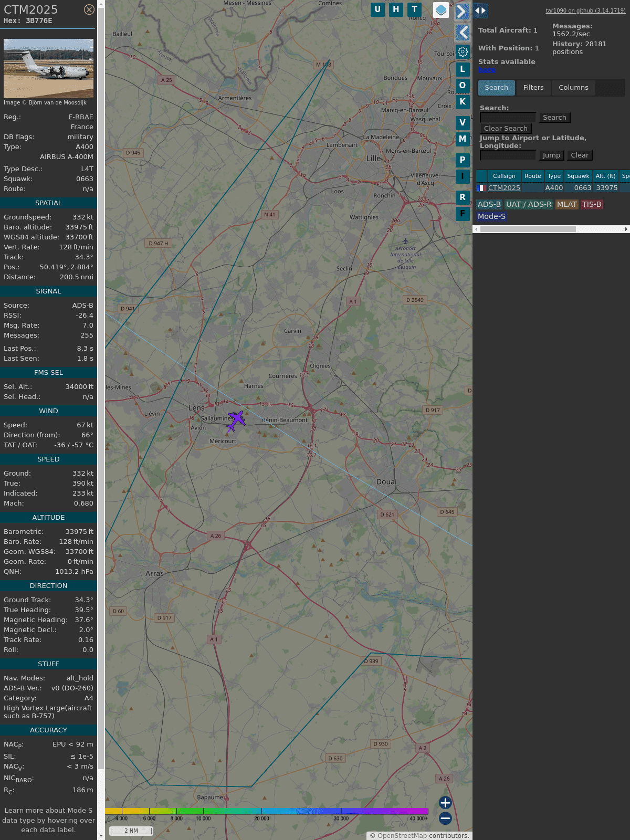This screenshot has height=840, width=630.
Task: Toggle the R map option button
Action: (463, 197)
